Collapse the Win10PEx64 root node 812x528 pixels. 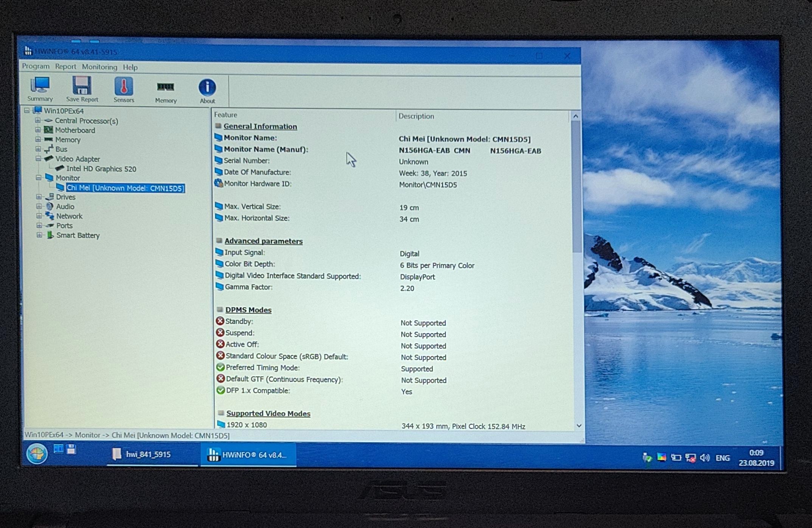pyautogui.click(x=26, y=111)
